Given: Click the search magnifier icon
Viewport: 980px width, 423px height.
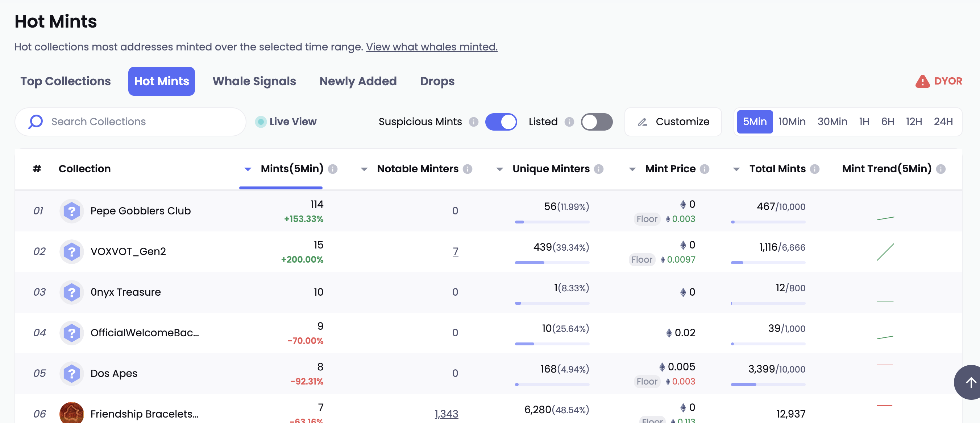Looking at the screenshot, I should point(36,122).
